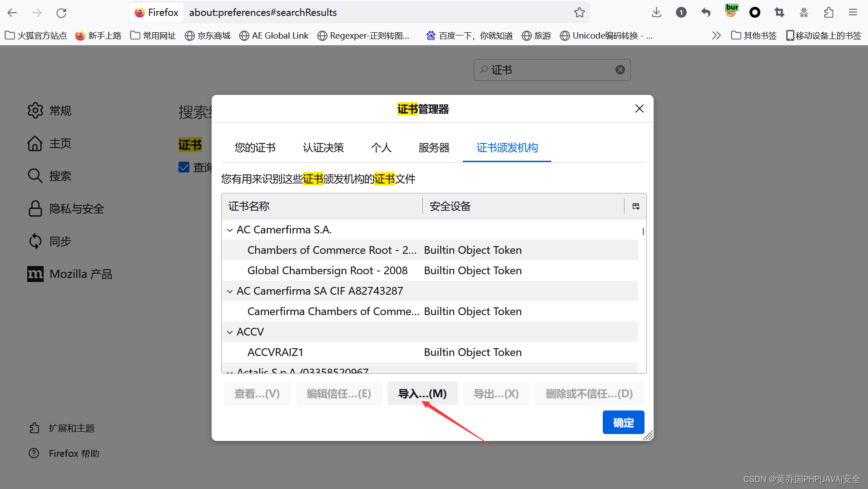Click the circled number 1 extension icon
Viewport: 868px width, 489px height.
click(x=681, y=13)
